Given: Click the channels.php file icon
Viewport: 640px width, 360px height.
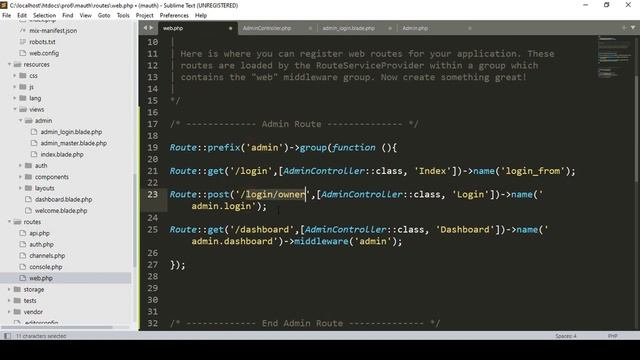Looking at the screenshot, I should 23,256.
